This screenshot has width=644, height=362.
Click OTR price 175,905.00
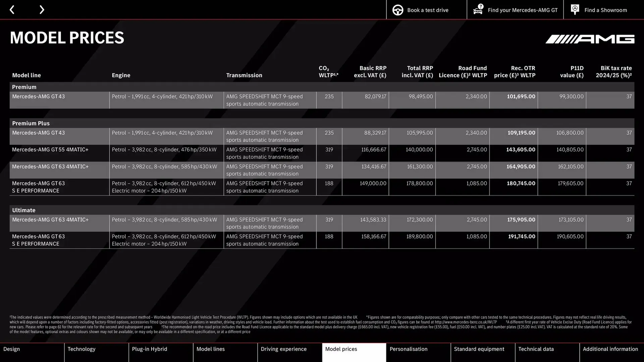[521, 220]
